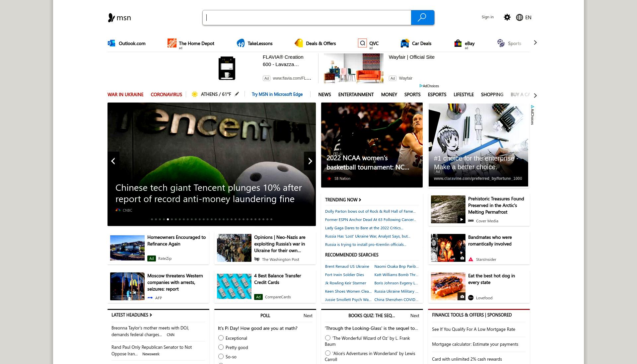Open the WAR IN UKRAINE link
The width and height of the screenshot is (637, 364).
pyautogui.click(x=125, y=95)
